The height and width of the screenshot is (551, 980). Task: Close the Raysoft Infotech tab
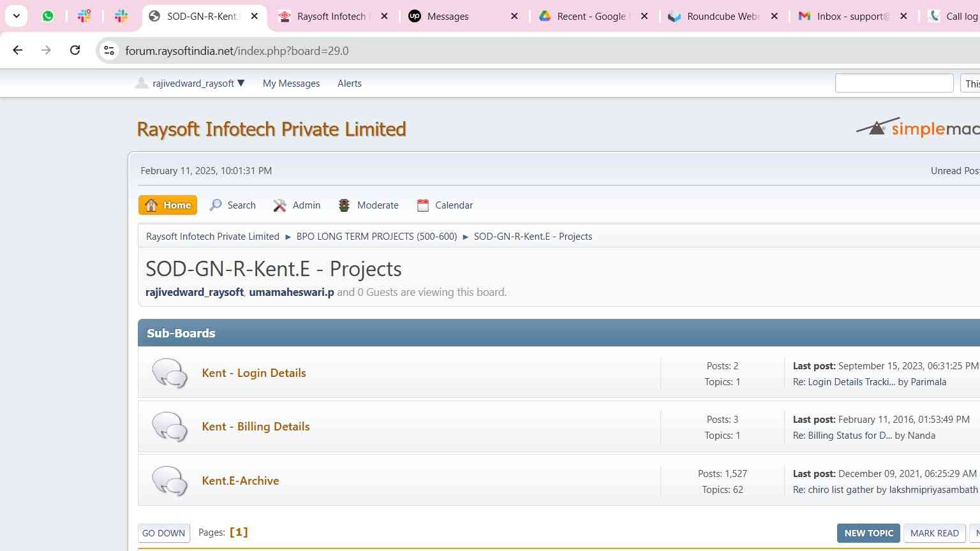[x=384, y=16]
